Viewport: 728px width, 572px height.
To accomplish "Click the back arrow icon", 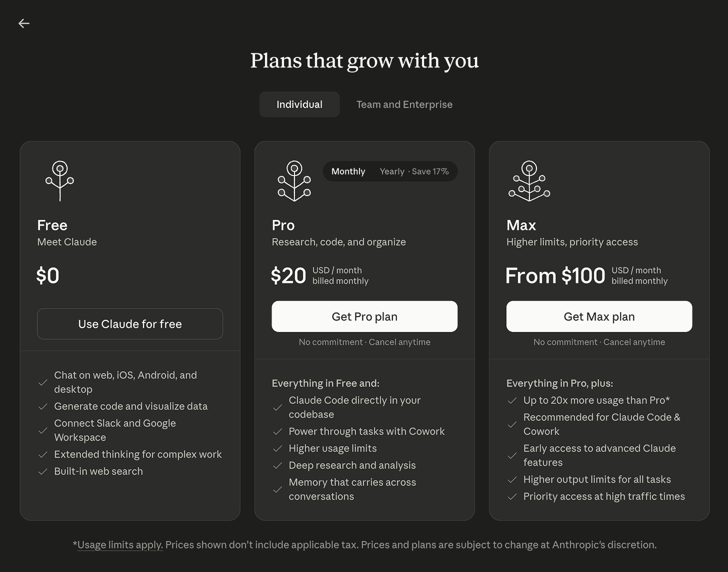I will coord(24,23).
